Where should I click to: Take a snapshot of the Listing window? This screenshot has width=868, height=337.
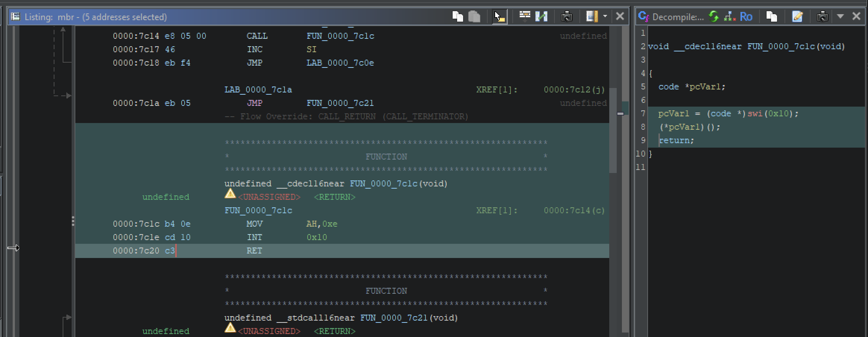click(x=567, y=16)
